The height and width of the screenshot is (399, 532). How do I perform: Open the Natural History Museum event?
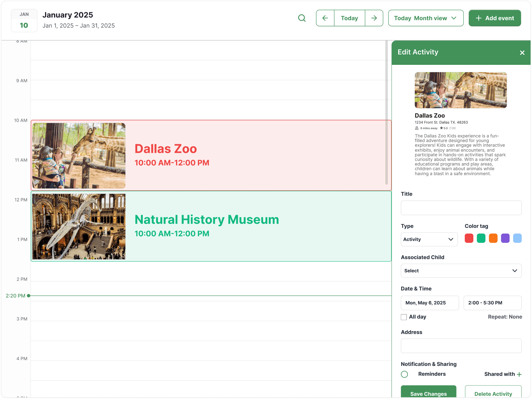pyautogui.click(x=211, y=226)
